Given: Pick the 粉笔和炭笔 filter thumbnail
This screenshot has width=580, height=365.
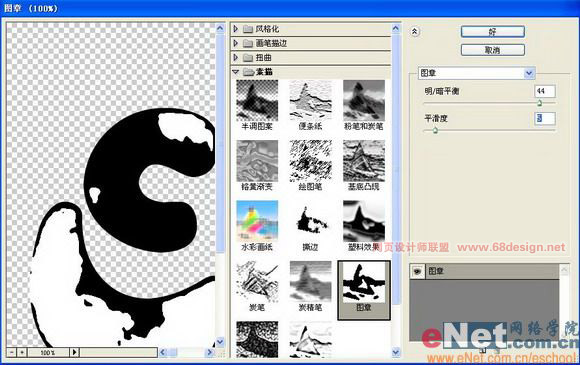Looking at the screenshot, I should pos(364,101).
